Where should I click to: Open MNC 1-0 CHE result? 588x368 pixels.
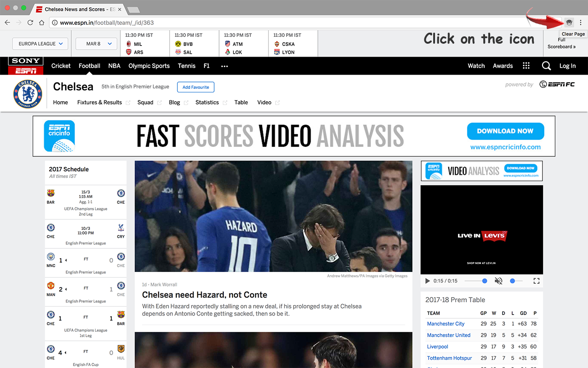coord(85,264)
